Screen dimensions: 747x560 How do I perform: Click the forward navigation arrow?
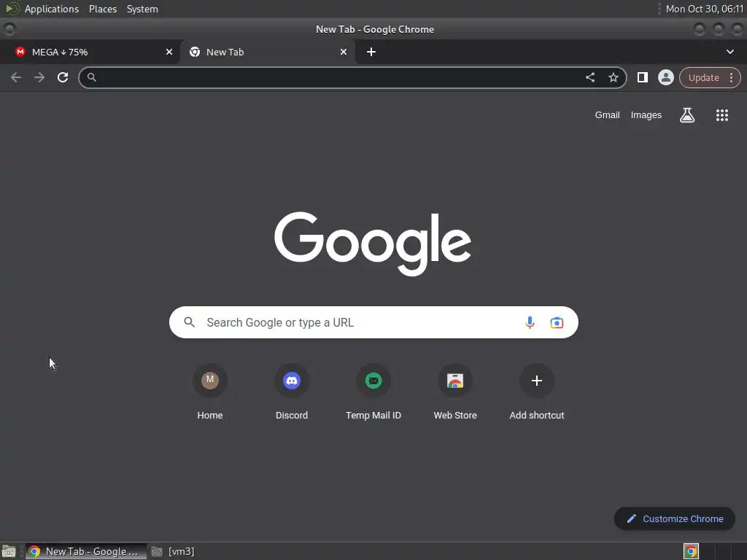(x=39, y=77)
